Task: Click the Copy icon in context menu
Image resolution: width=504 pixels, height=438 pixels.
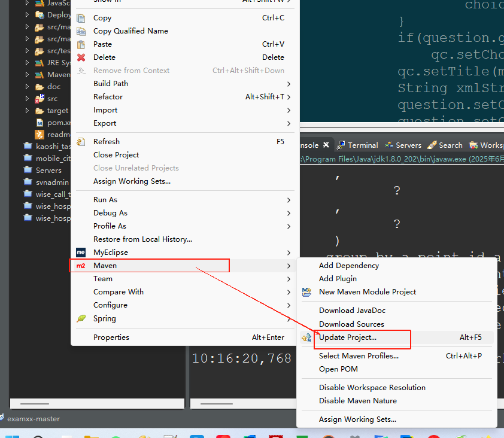Action: 81,18
